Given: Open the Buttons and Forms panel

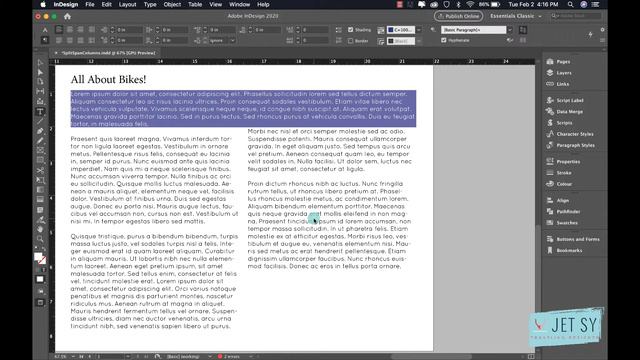Looking at the screenshot, I should pos(573,239).
